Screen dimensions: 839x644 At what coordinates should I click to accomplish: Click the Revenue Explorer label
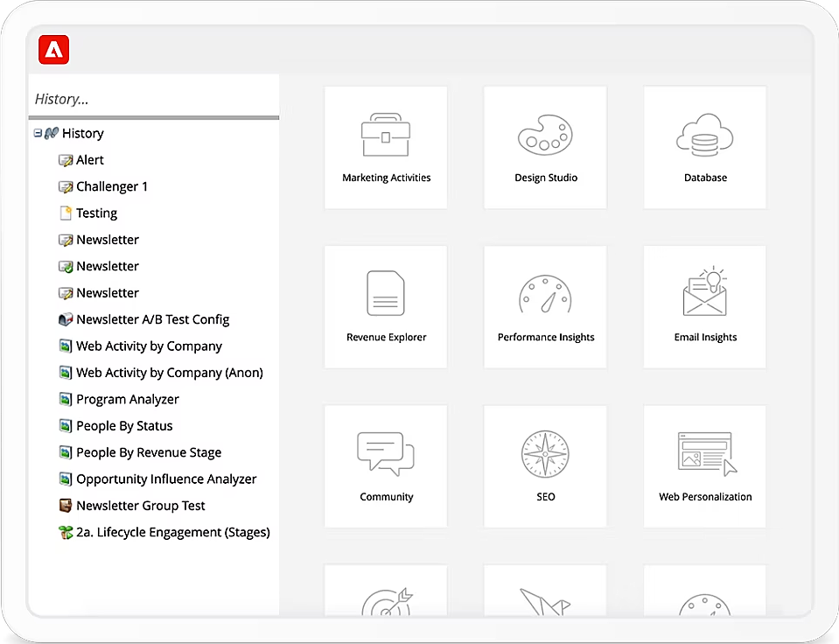[x=387, y=337]
